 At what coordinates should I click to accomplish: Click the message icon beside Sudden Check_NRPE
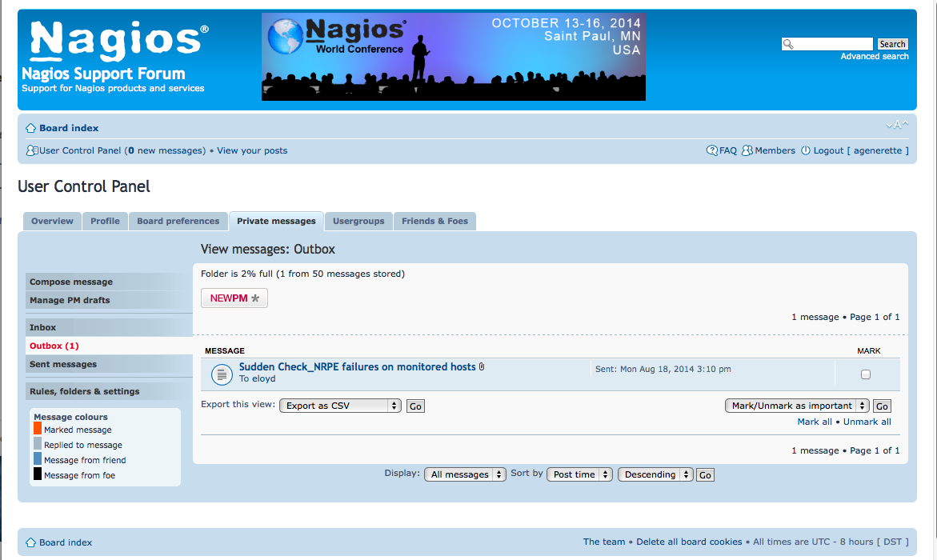pos(222,374)
